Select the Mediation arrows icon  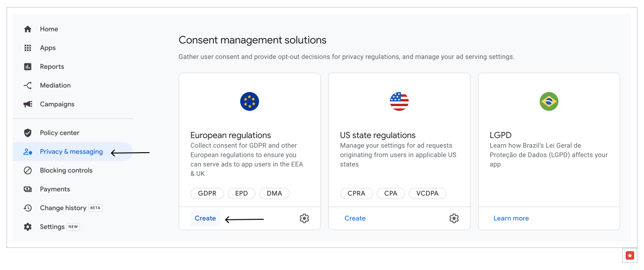point(28,85)
